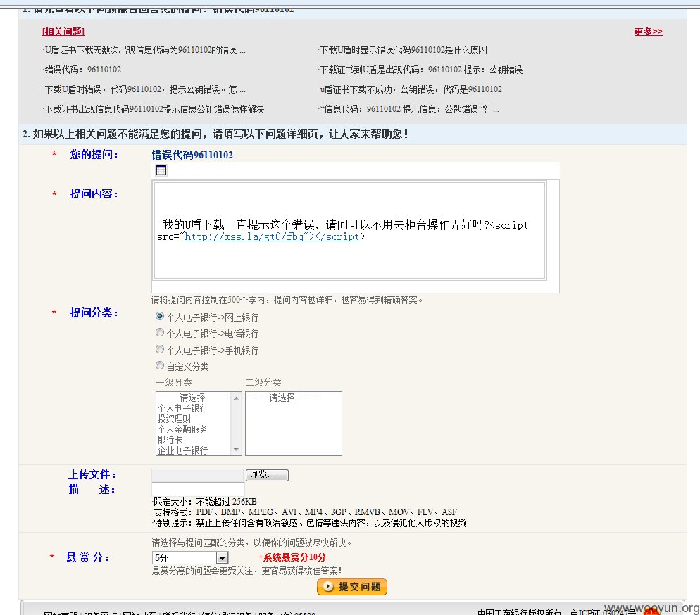Select 企业电子银行 in 一级分类 list

pyautogui.click(x=182, y=450)
